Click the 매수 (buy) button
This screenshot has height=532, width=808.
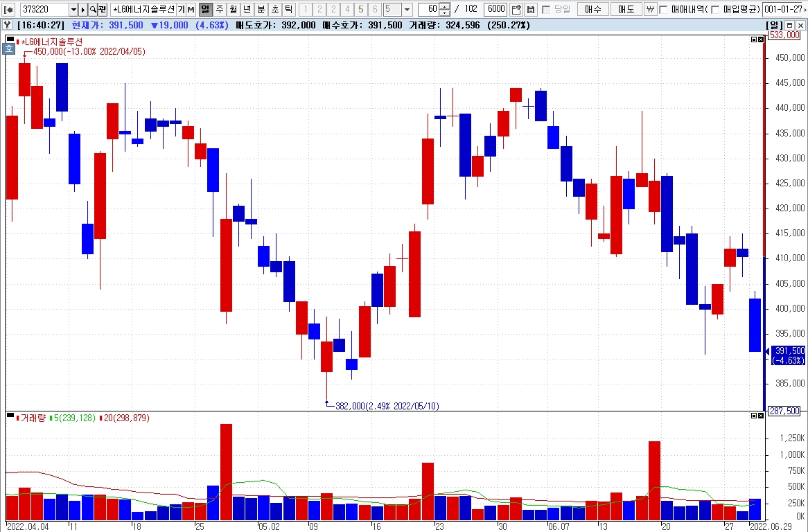[593, 9]
